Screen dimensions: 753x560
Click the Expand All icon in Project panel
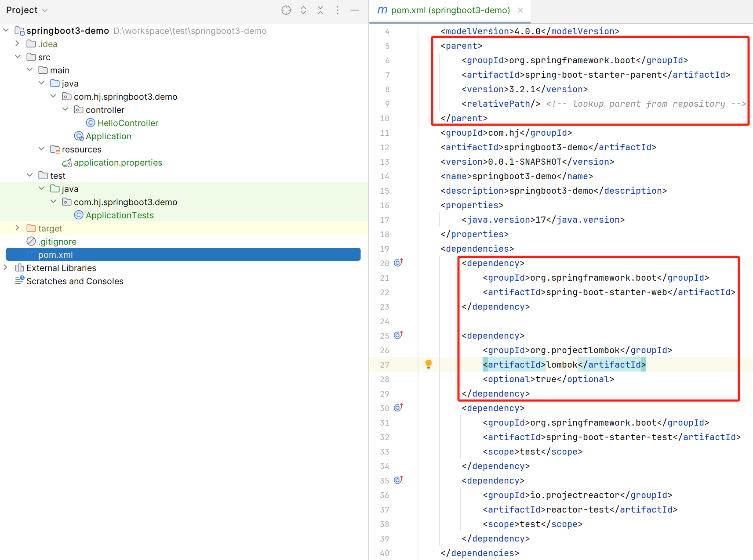click(x=303, y=10)
